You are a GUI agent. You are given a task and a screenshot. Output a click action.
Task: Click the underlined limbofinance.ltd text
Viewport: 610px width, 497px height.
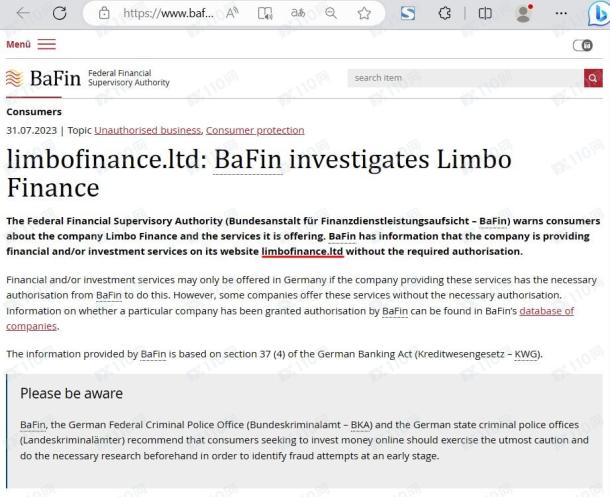tap(302, 252)
